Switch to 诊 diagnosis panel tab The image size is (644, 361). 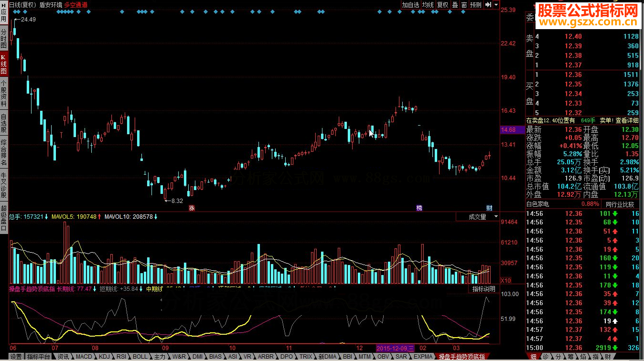point(546,357)
